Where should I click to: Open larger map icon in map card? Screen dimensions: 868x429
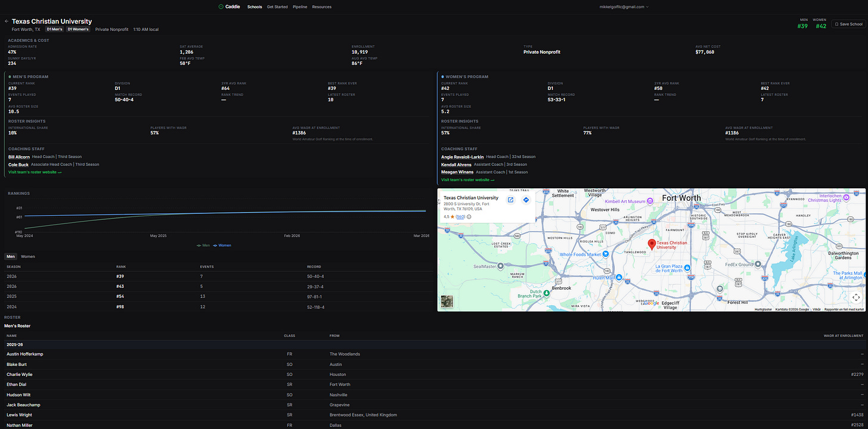511,200
